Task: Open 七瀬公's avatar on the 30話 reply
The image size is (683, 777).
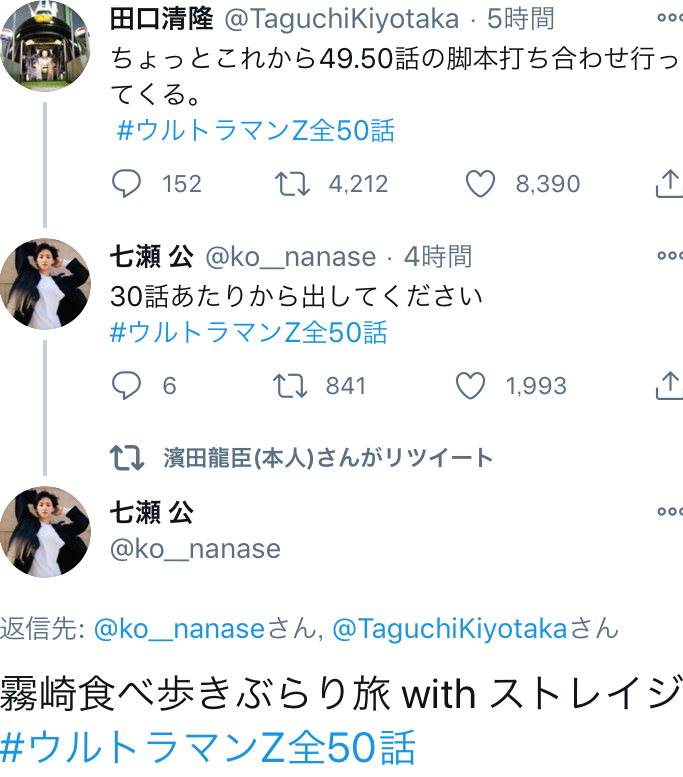Action: (x=45, y=284)
